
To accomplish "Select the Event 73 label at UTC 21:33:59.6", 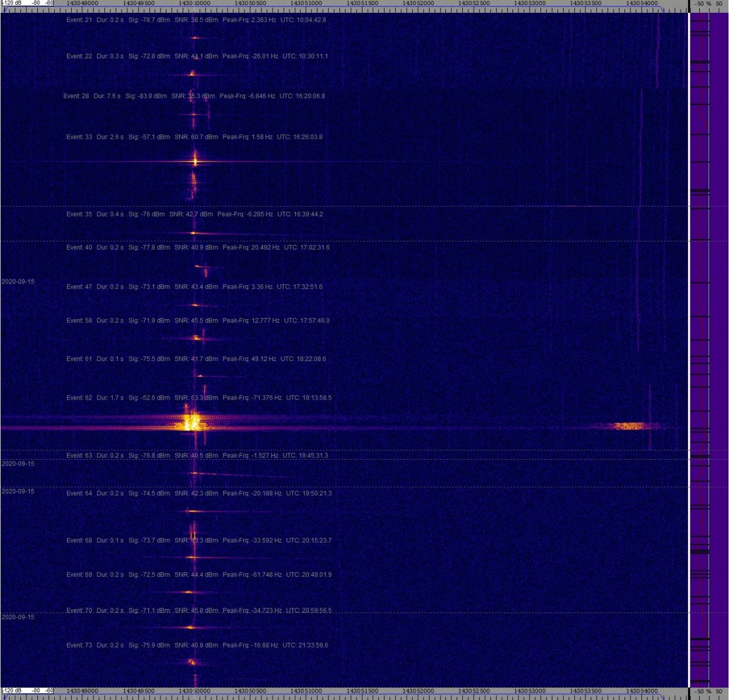I will (197, 645).
